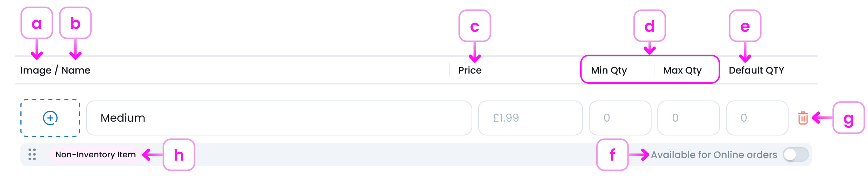Click the pink annotation marker labeled 'g'
This screenshot has width=868, height=193.
pos(848,118)
